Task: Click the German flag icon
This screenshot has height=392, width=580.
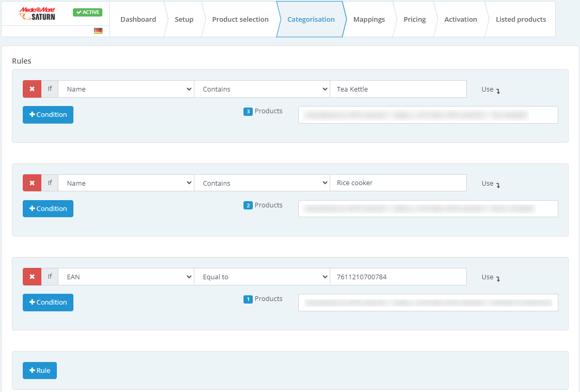Action: tap(98, 31)
